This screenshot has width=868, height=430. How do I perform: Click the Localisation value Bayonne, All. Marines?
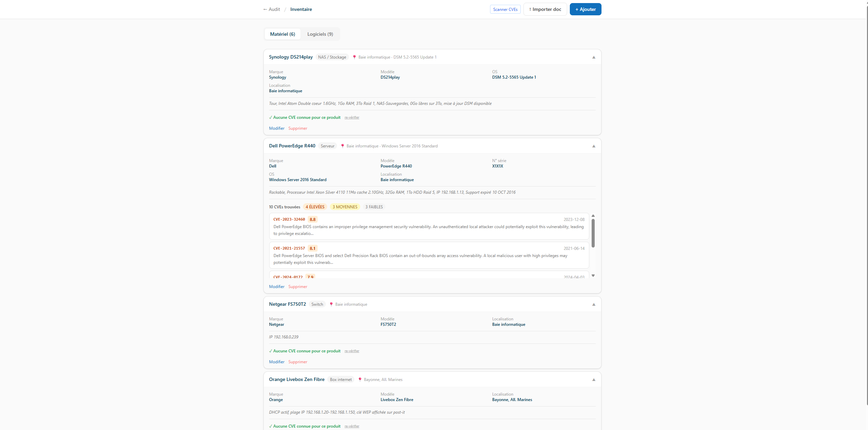coord(512,400)
